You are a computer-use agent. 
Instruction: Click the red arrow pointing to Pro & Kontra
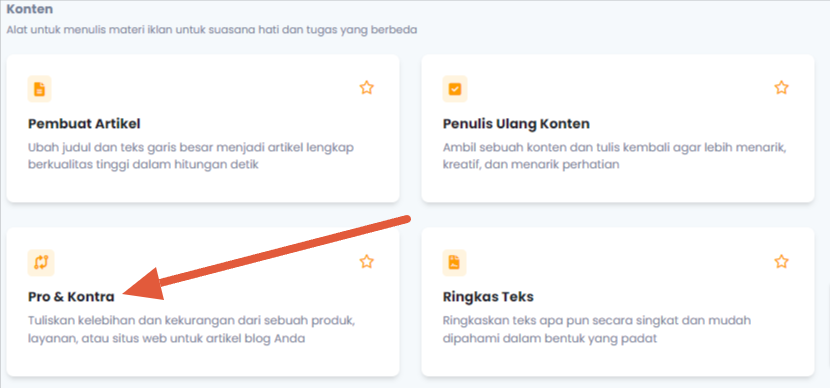[x=266, y=258]
